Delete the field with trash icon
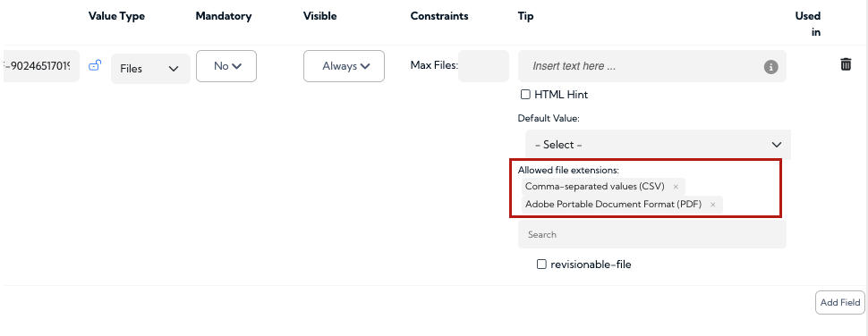 click(846, 64)
